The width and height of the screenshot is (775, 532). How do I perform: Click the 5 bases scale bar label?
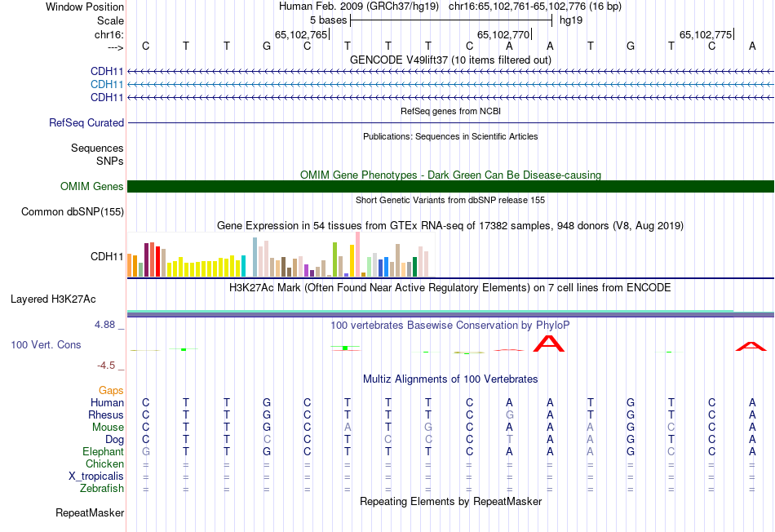(x=329, y=20)
